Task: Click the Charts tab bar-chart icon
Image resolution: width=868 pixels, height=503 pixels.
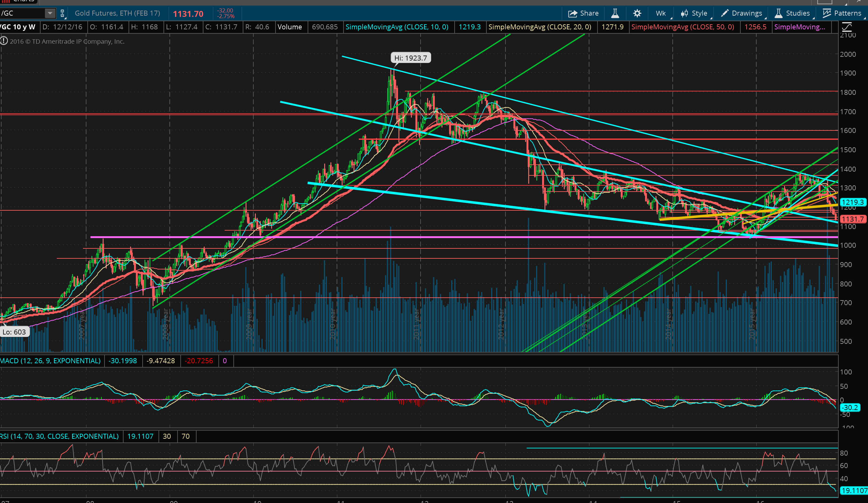Action: point(6,1)
